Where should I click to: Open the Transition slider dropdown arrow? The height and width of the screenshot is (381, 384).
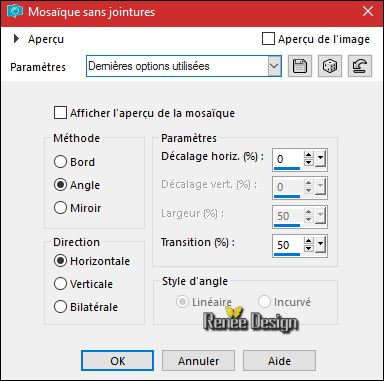point(320,245)
